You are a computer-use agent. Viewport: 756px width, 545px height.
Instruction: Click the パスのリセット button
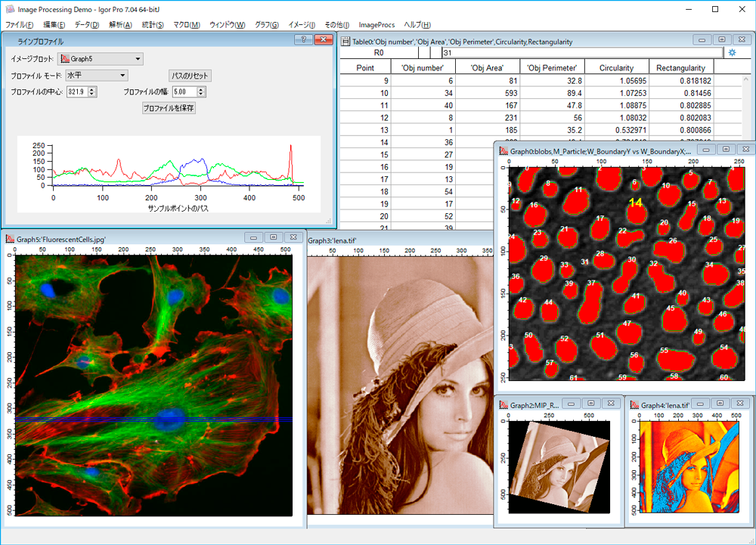[190, 76]
